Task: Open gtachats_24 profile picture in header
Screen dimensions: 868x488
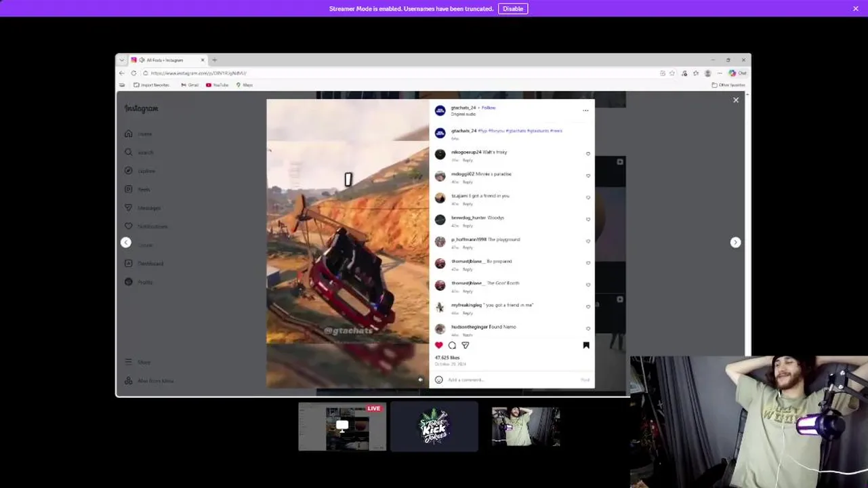Action: (x=440, y=110)
